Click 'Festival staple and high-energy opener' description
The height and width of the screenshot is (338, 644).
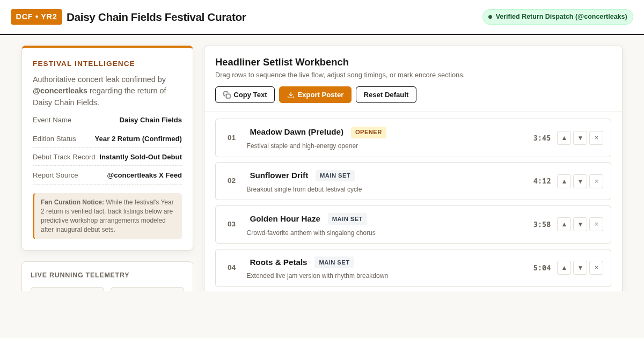(x=302, y=146)
